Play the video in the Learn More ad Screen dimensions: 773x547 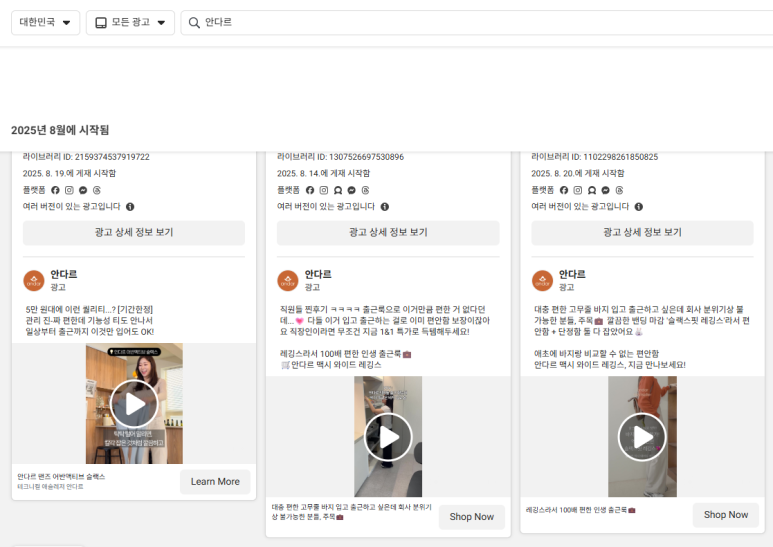coord(134,404)
